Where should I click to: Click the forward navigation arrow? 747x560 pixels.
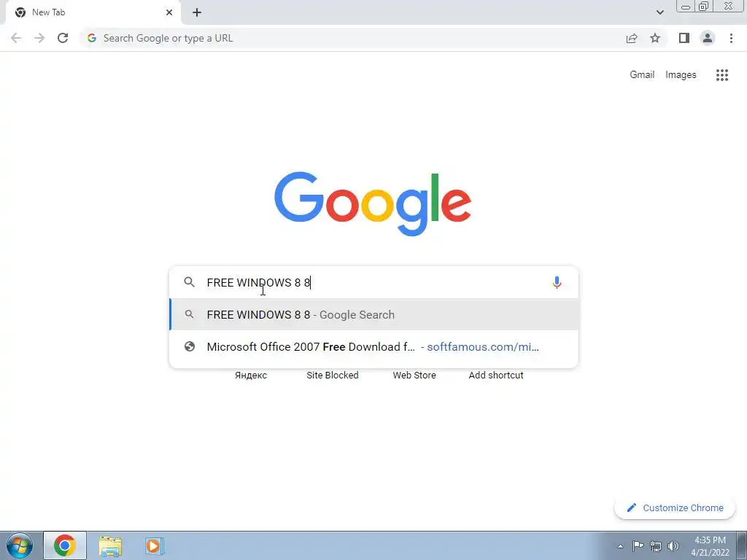39,38
